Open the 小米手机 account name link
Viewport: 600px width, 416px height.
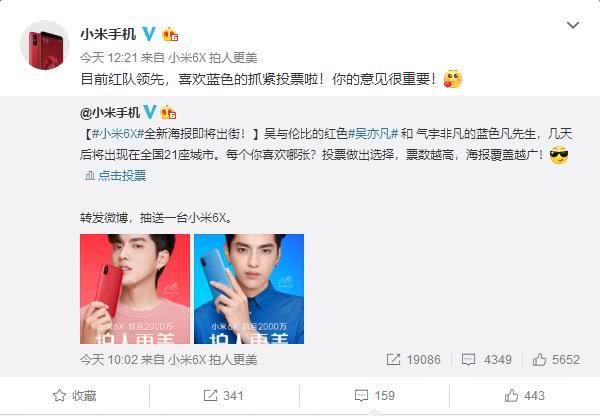pyautogui.click(x=108, y=34)
